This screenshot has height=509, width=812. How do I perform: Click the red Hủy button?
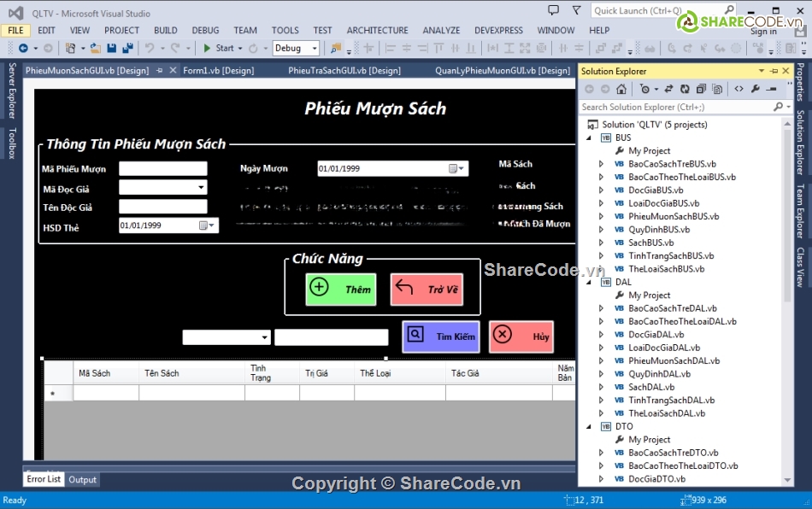[521, 336]
